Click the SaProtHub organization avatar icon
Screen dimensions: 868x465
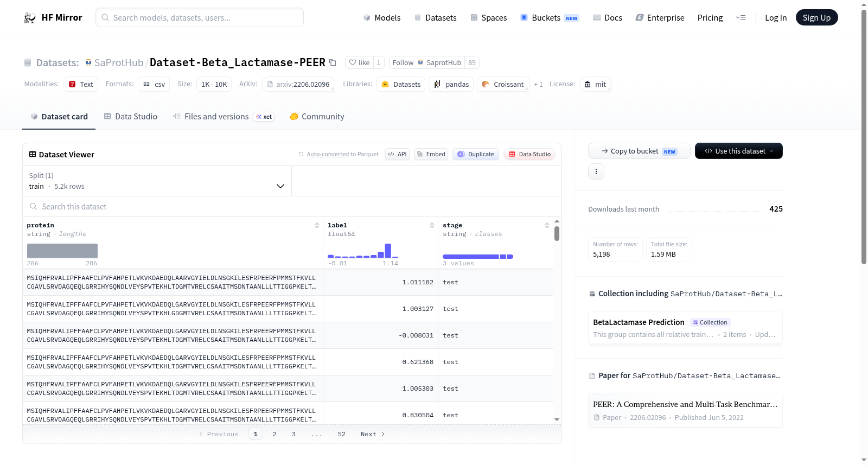88,62
